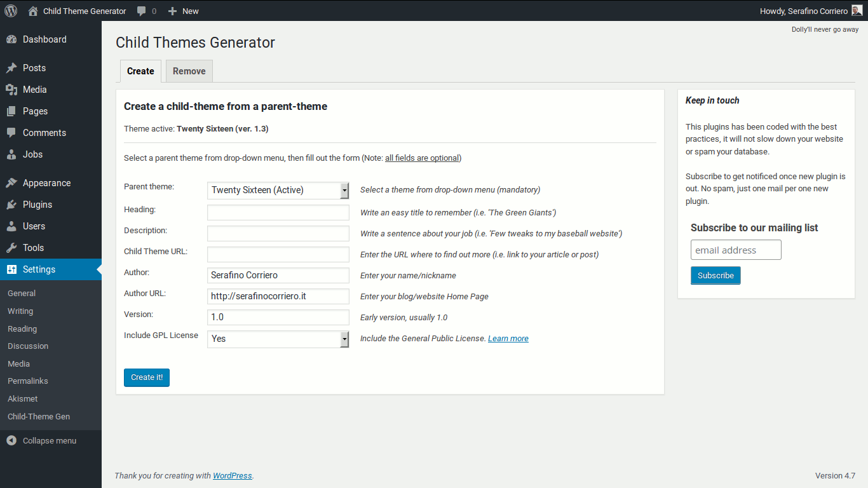Focus the Child Theme URL field

tap(278, 254)
